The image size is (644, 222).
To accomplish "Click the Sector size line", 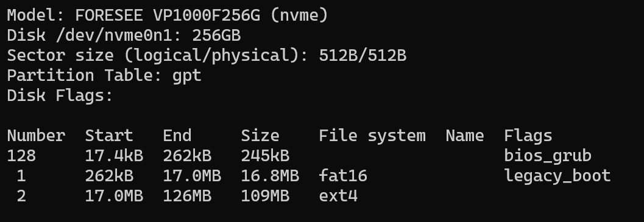I will point(207,56).
